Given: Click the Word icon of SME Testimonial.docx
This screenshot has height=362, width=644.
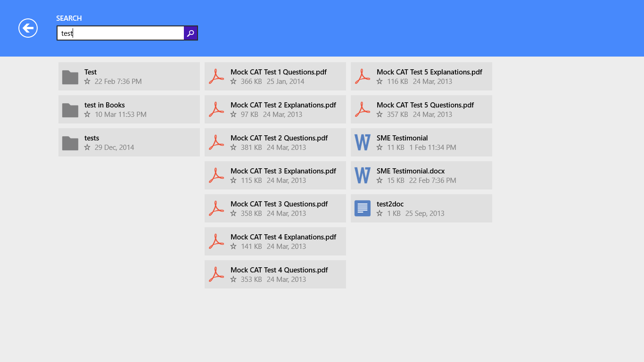Looking at the screenshot, I should pos(362,176).
